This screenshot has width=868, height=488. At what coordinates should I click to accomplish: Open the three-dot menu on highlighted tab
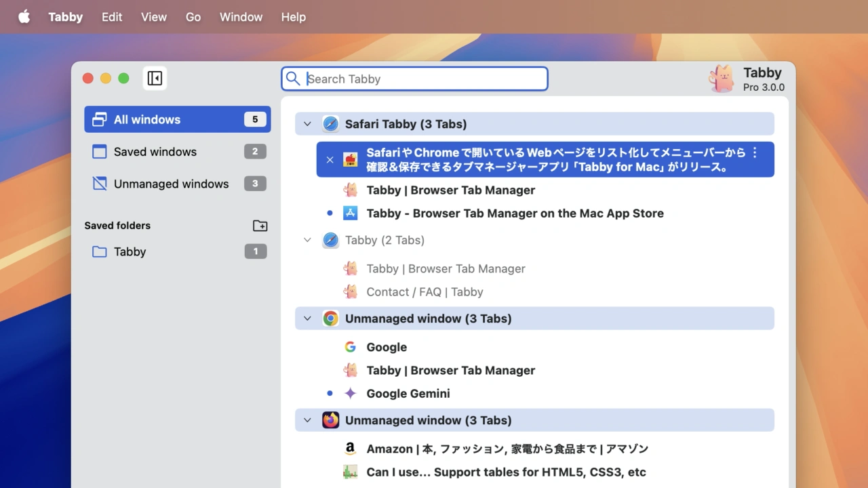click(x=755, y=153)
